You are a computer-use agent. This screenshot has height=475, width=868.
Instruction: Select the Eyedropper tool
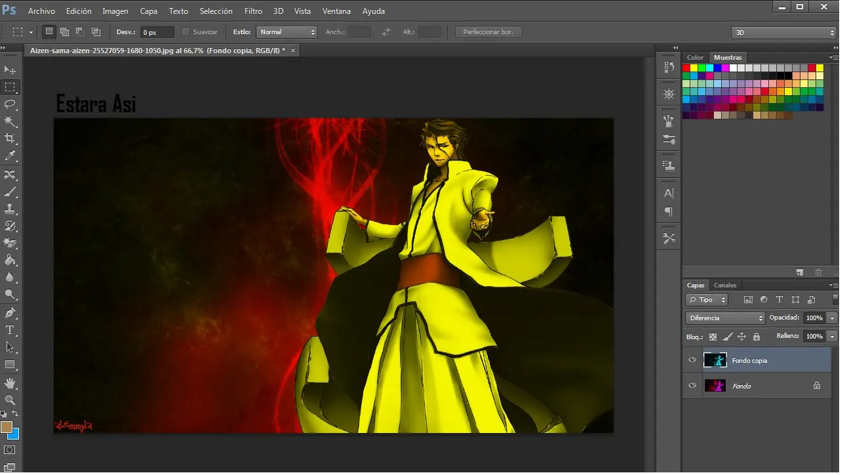tap(10, 156)
